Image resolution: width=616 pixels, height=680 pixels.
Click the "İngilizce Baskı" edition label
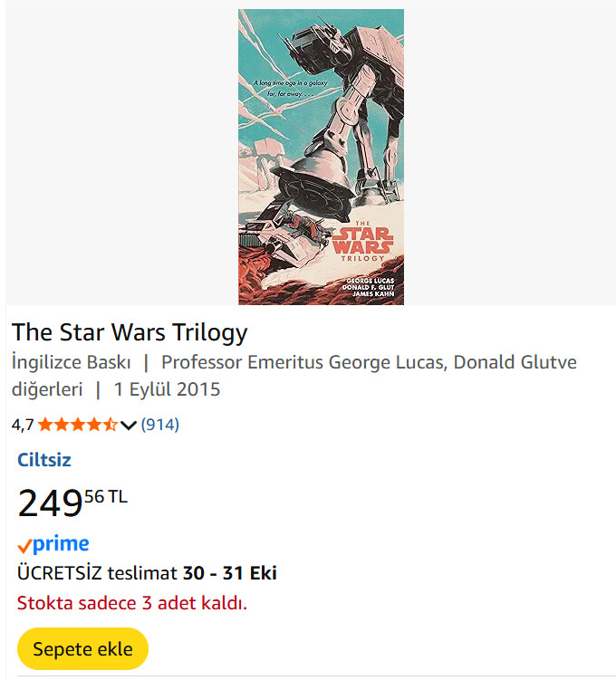[72, 362]
